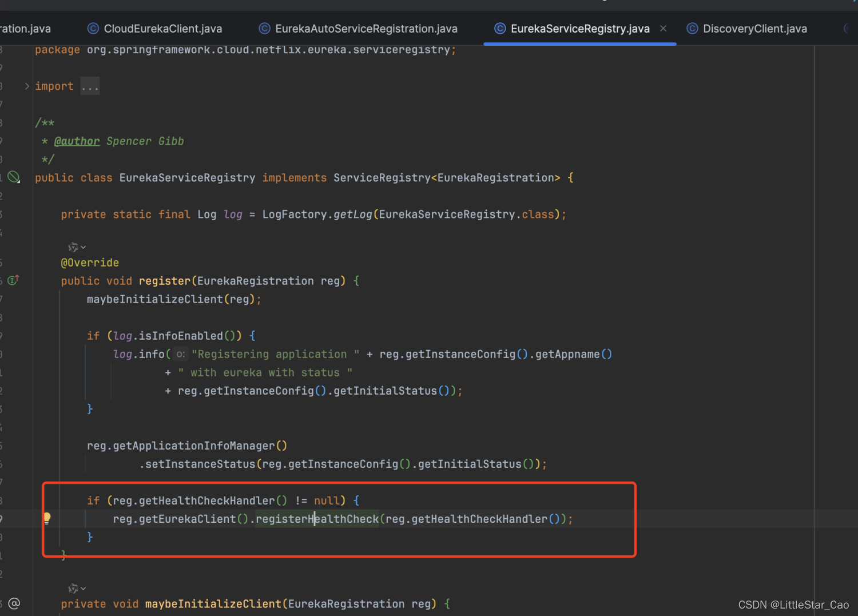Switch to CloudEurekaClient.java tab

point(154,29)
